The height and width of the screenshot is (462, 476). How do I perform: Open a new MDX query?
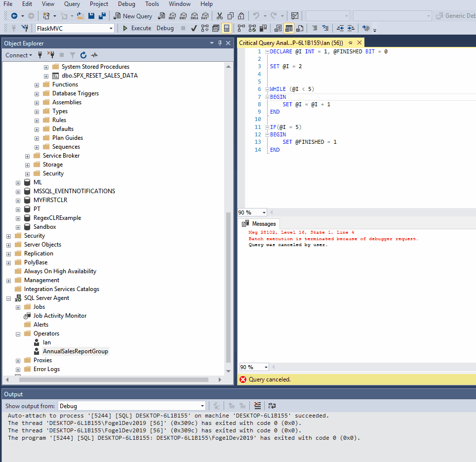pos(172,16)
